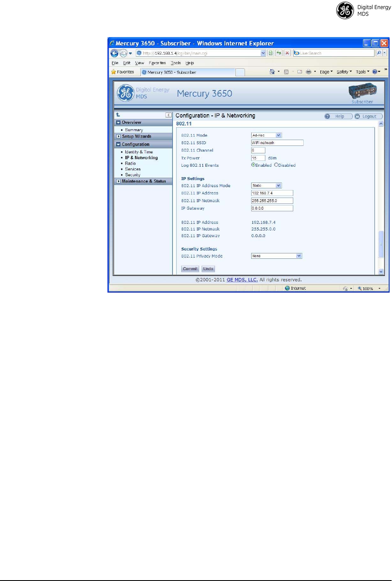Click the Tx Power field
This screenshot has width=392, height=581.
click(258, 158)
